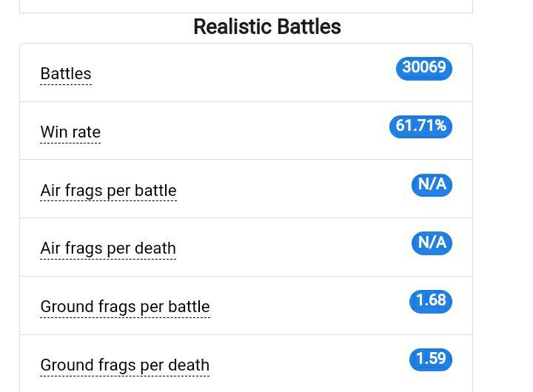Image resolution: width=533 pixels, height=392 pixels.
Task: Click the Win rate dotted-underline label
Action: pyautogui.click(x=70, y=132)
